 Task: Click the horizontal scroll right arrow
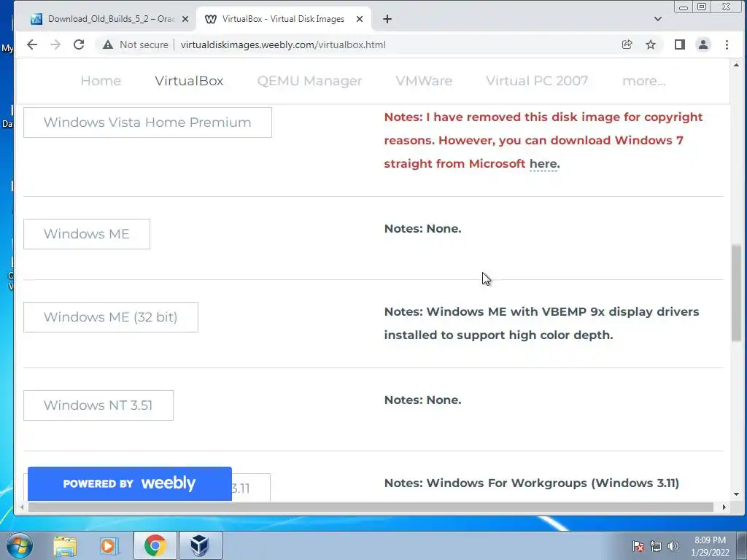tap(724, 507)
